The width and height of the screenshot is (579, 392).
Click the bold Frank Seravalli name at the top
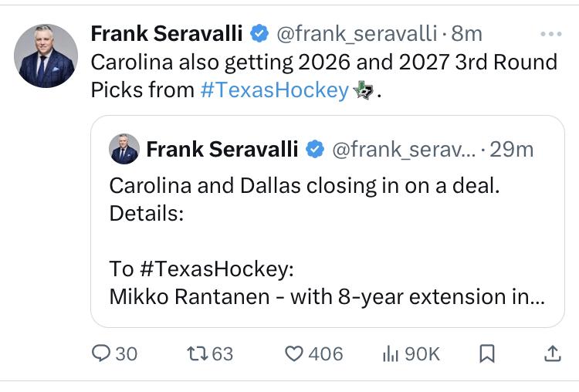click(167, 34)
